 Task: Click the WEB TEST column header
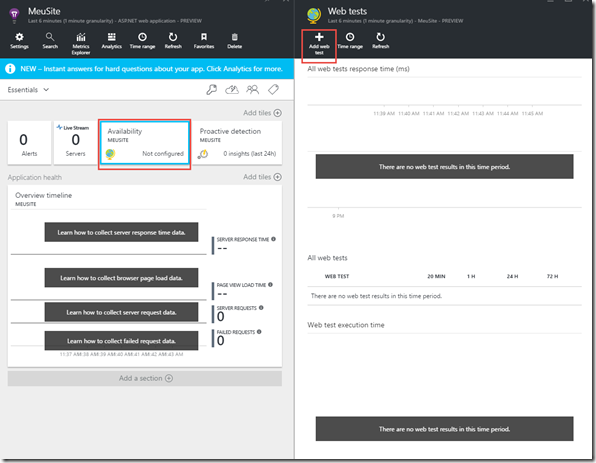[337, 276]
